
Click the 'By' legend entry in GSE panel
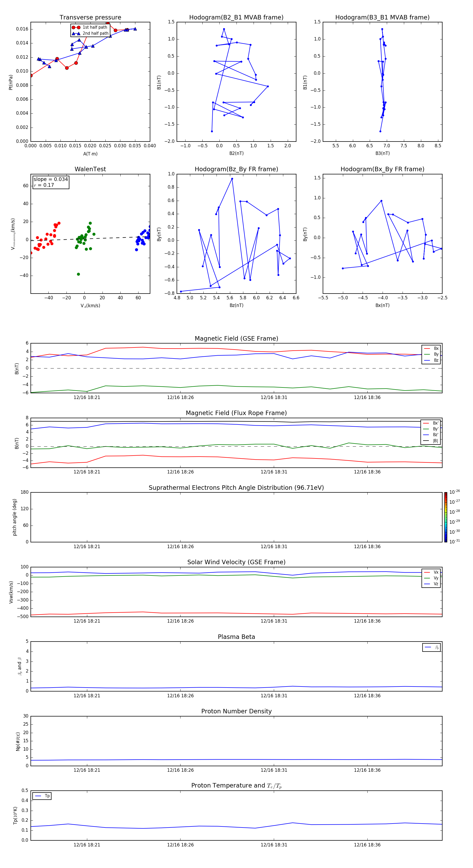click(x=431, y=354)
